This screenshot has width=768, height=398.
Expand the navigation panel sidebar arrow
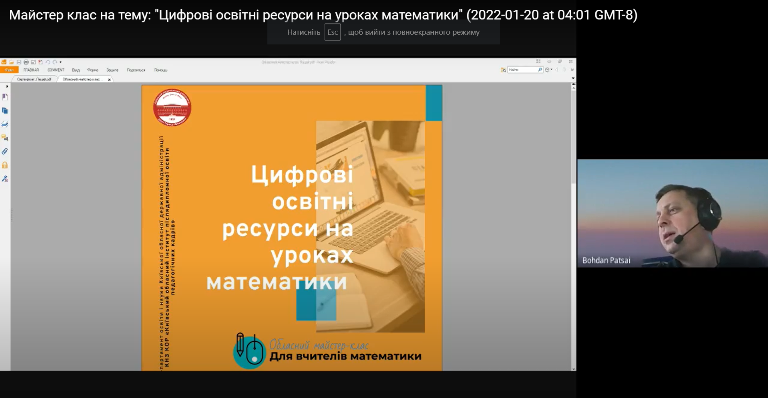7,86
